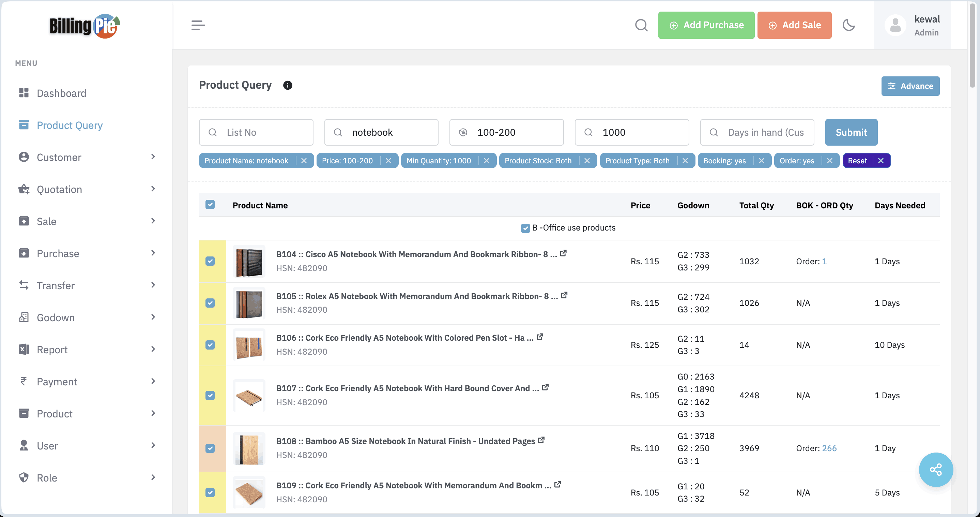The height and width of the screenshot is (517, 980).
Task: Expand the Transfer menu chevron
Action: tap(153, 285)
